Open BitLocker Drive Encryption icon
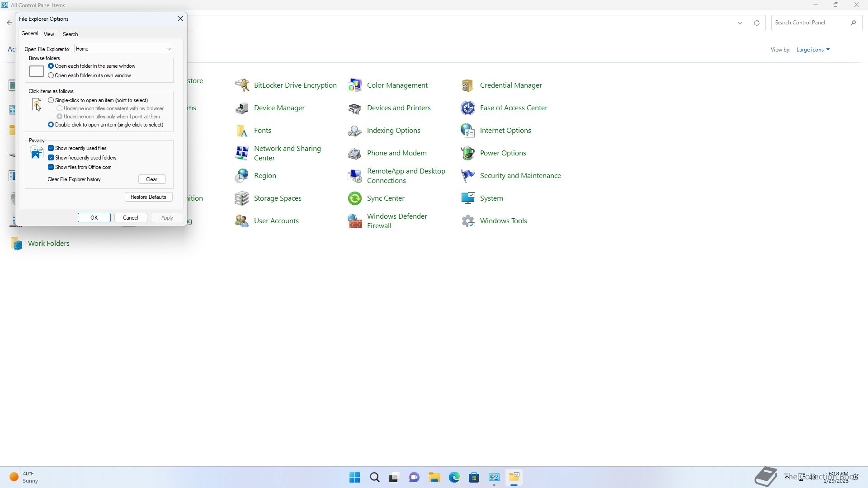This screenshot has height=488, width=868. tap(242, 85)
